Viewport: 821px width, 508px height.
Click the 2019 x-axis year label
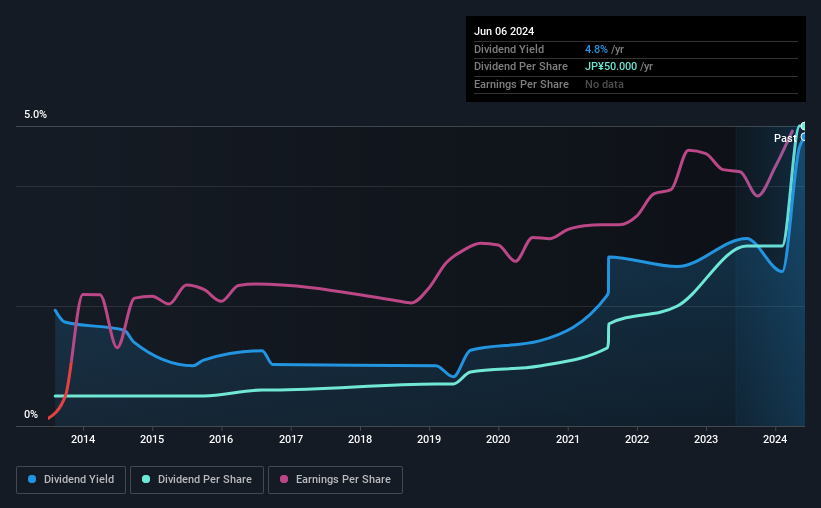pos(429,439)
